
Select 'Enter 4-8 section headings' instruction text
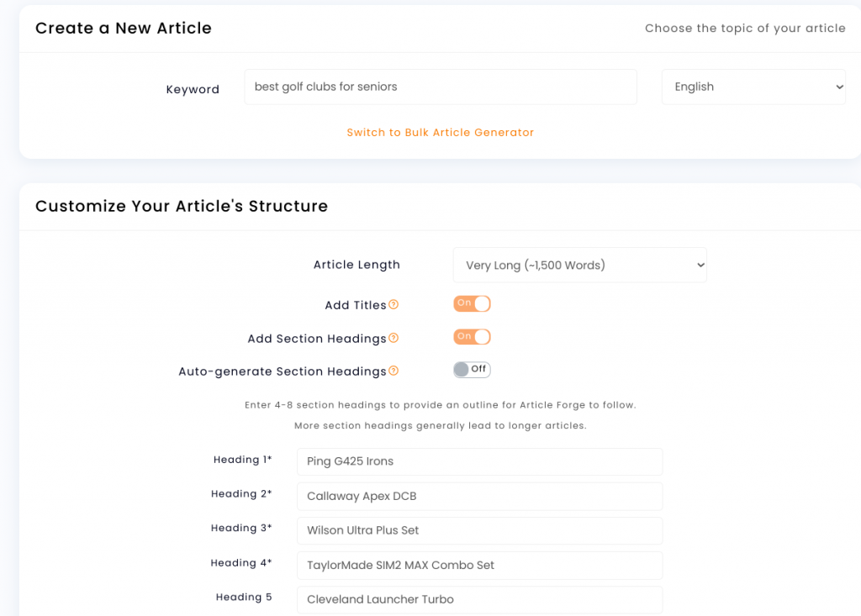(x=441, y=405)
